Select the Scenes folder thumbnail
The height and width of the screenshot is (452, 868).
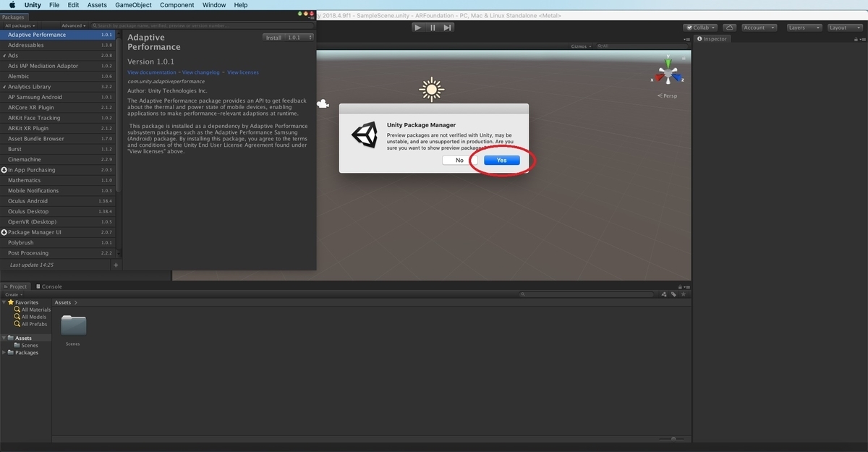(73, 326)
